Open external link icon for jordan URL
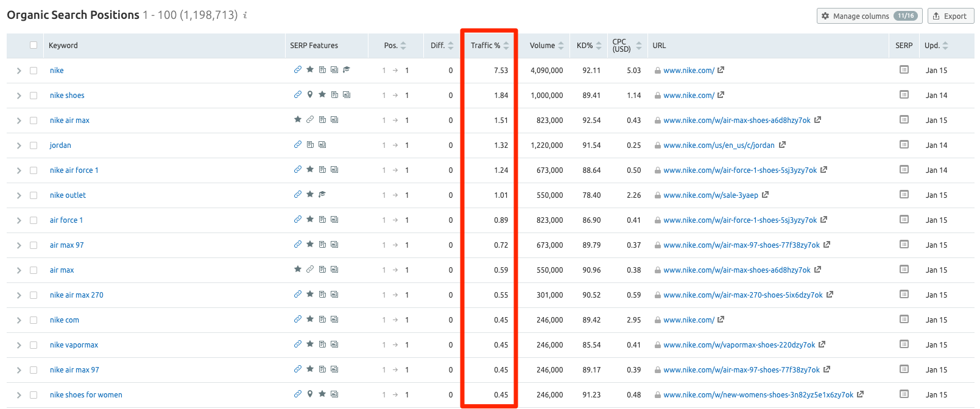 pyautogui.click(x=782, y=145)
